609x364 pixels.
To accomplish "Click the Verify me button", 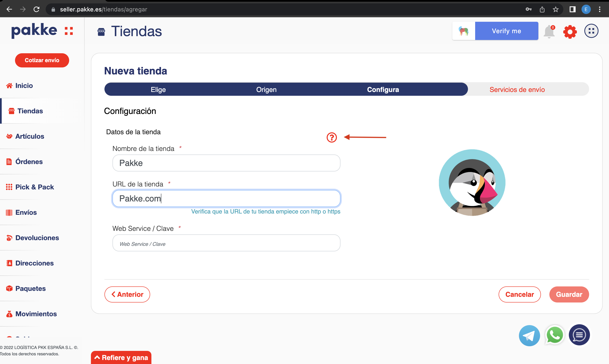I will (x=506, y=31).
